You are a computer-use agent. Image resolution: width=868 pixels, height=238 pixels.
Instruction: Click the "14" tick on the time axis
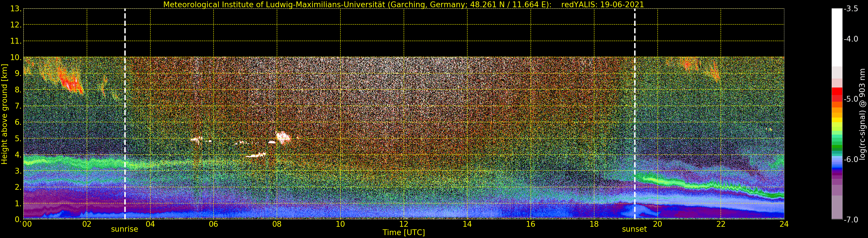(467, 224)
